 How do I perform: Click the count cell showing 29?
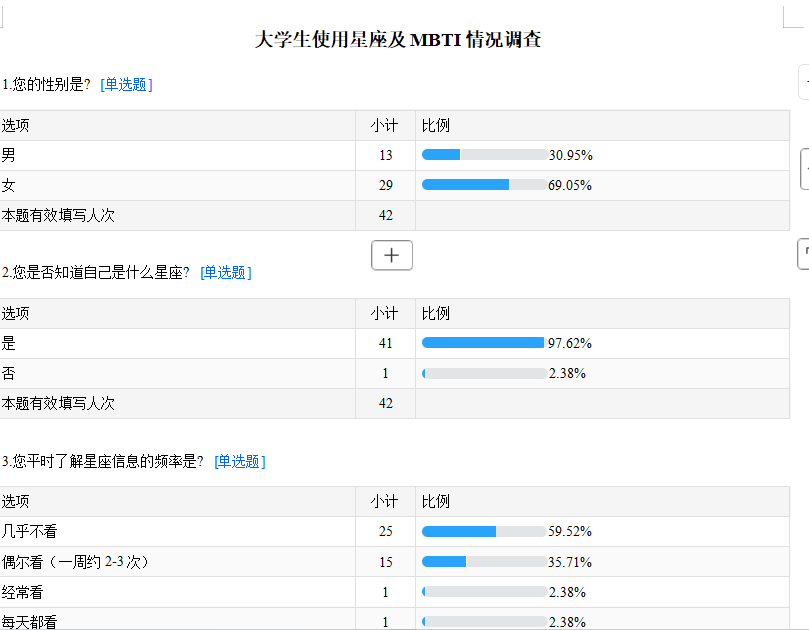click(x=385, y=185)
